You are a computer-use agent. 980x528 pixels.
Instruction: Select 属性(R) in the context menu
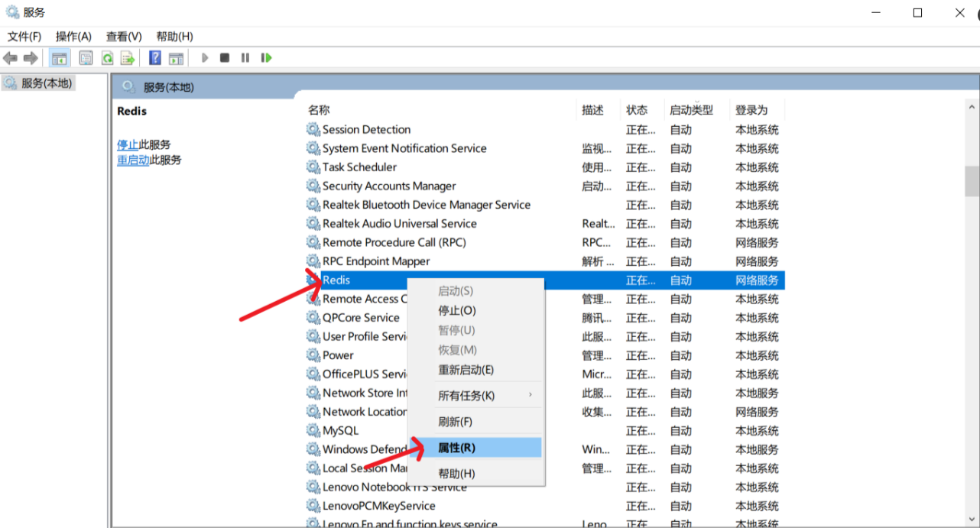456,449
